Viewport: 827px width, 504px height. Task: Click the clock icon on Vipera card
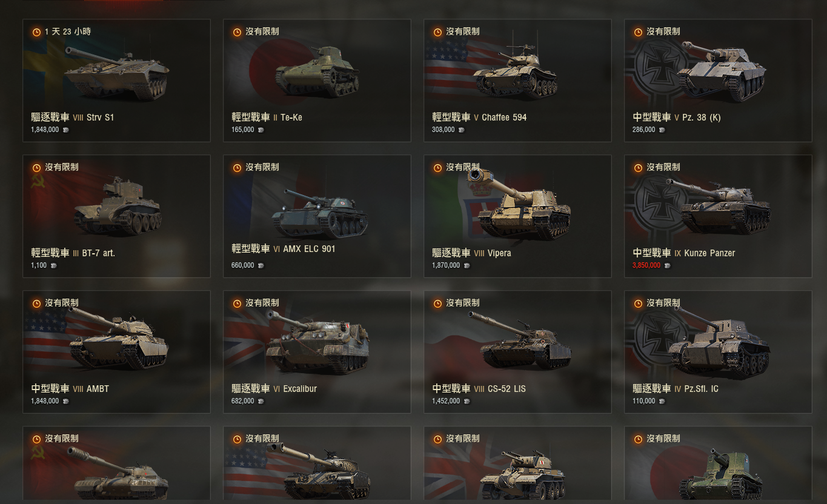pos(437,168)
